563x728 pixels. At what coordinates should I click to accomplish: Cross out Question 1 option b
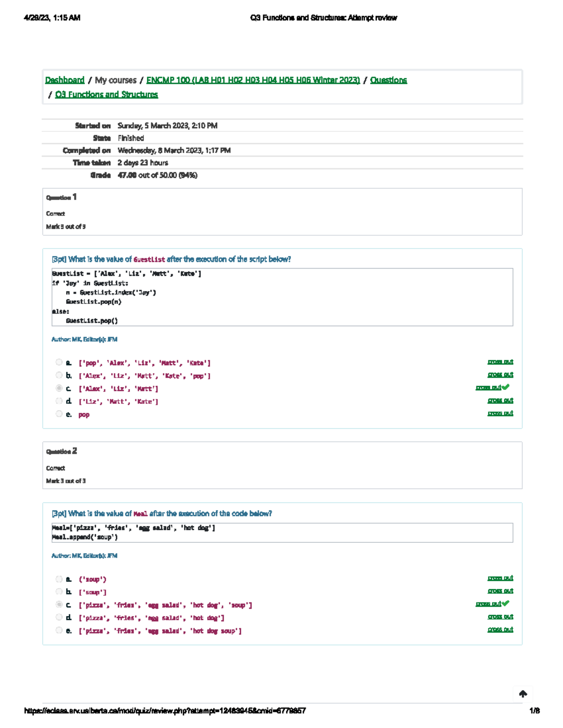[x=501, y=375]
